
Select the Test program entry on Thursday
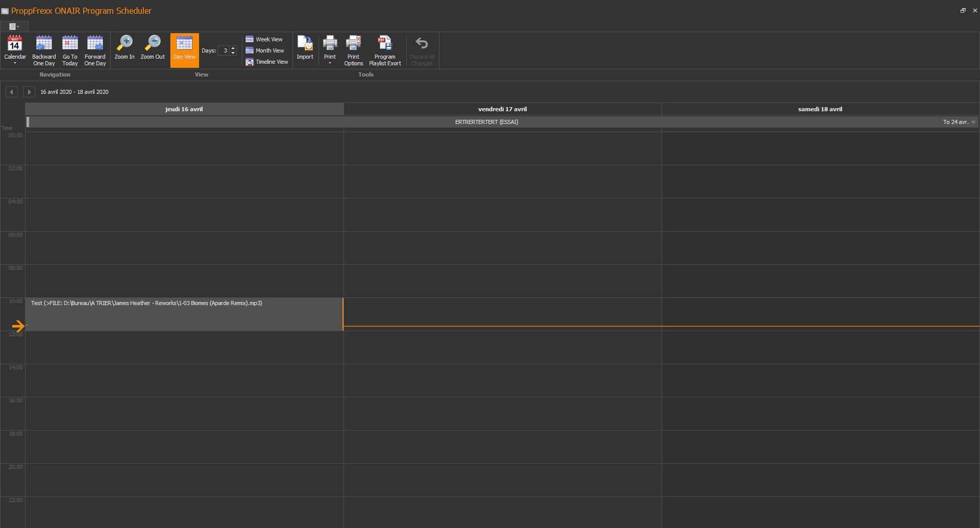(x=184, y=313)
